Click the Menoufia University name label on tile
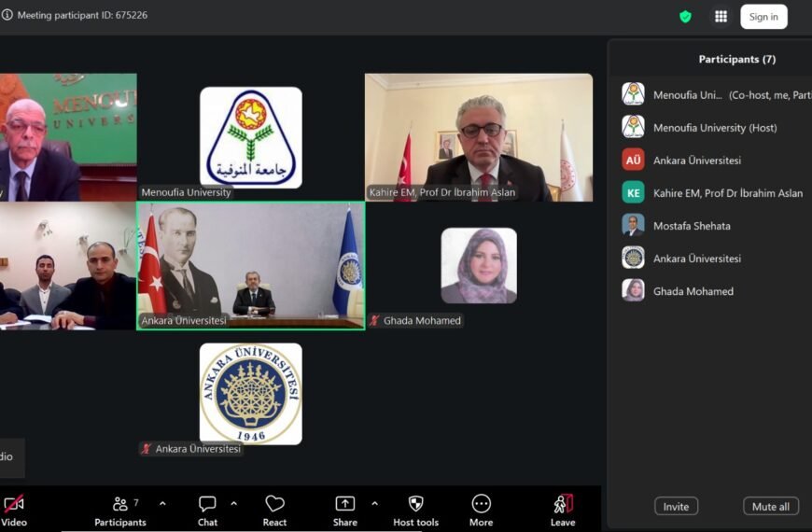This screenshot has height=532, width=812. click(186, 192)
